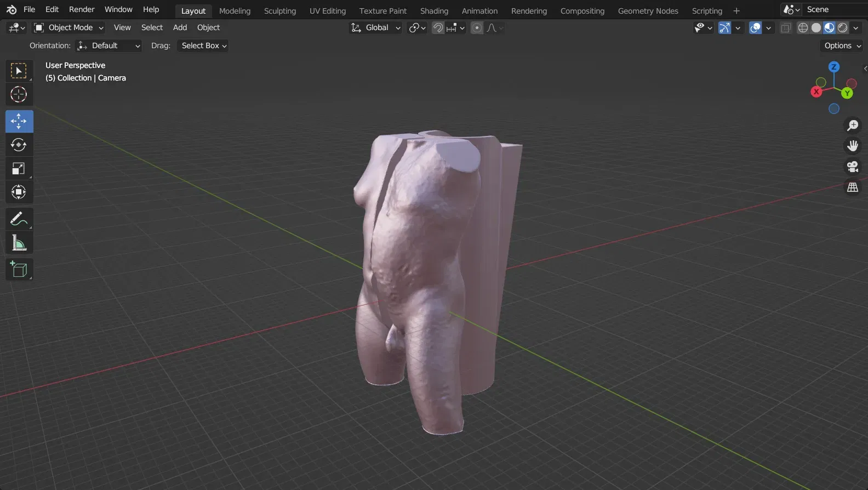The image size is (868, 490).
Task: Open the viewport Object menu
Action: (208, 28)
